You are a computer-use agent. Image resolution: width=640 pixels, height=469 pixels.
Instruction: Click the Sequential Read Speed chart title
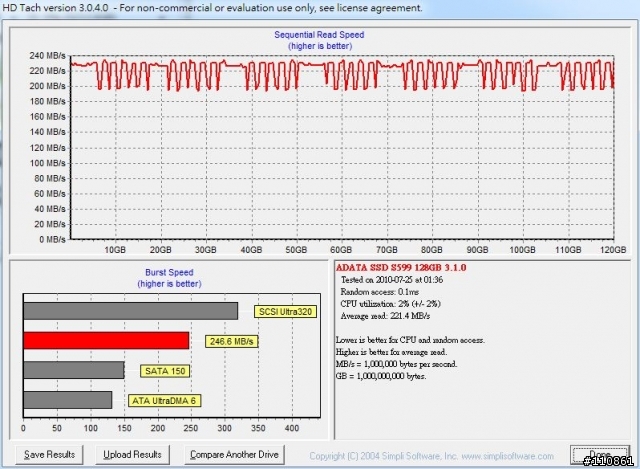[319, 35]
